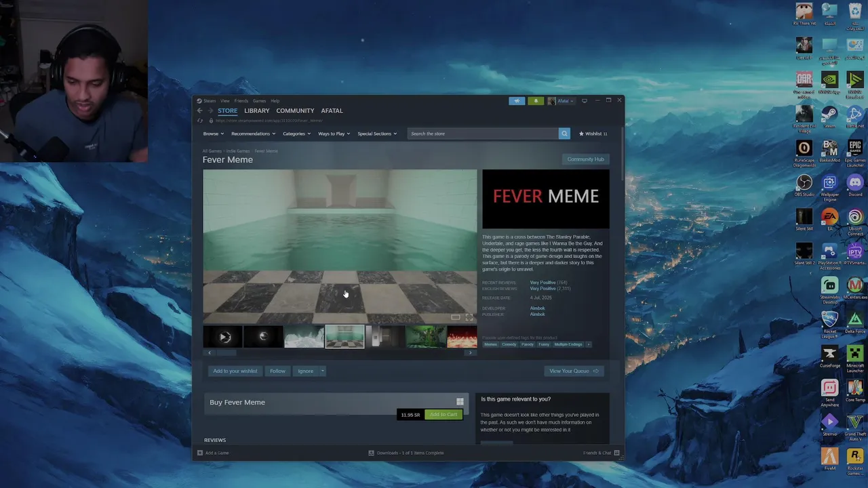The height and width of the screenshot is (488, 868).
Task: Go forward with Steam's forward arrow
Action: [210, 110]
